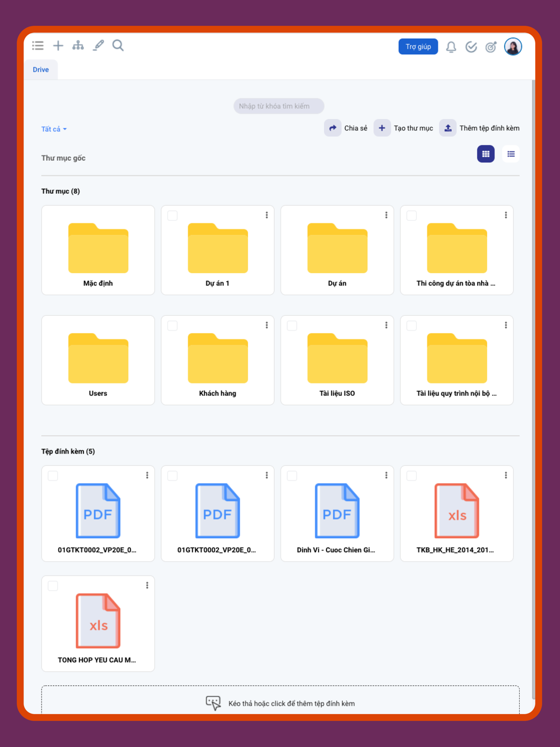Screen dimensions: 560x747
Task: Select the first 01GTKT0002 PDF checkbox
Action: [53, 476]
